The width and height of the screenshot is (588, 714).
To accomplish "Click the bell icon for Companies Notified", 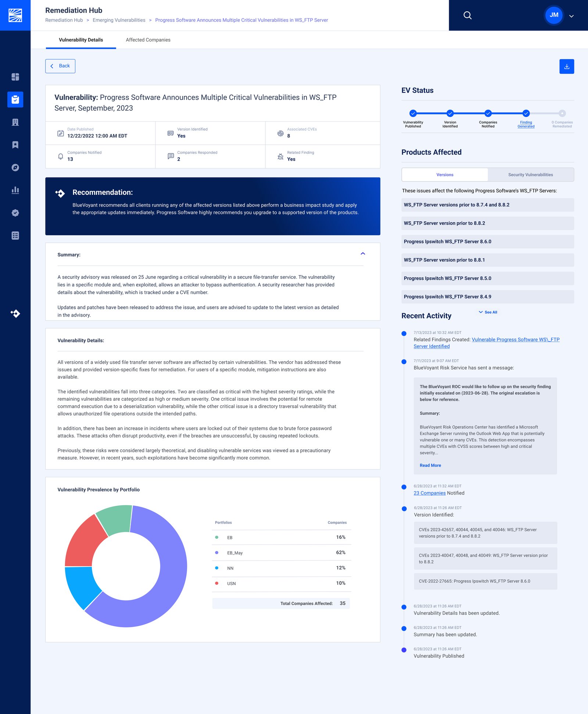I will [61, 156].
